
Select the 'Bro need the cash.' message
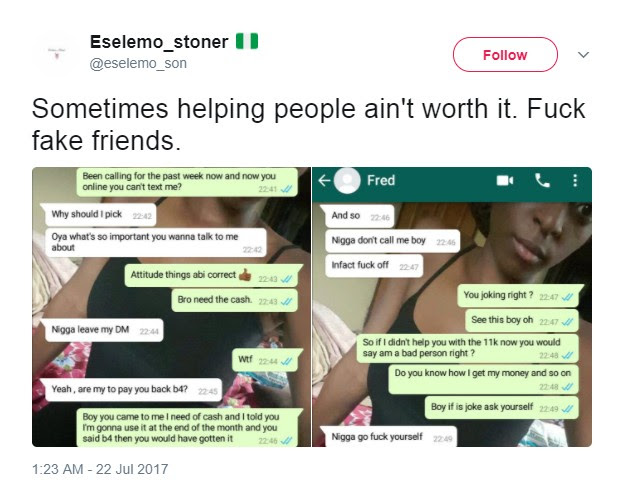click(235, 300)
